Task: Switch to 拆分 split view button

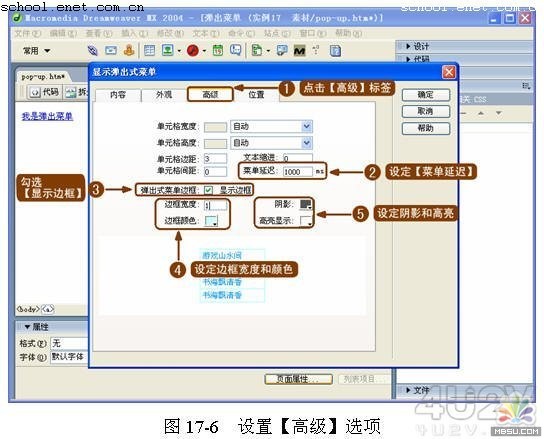Action: tap(77, 92)
